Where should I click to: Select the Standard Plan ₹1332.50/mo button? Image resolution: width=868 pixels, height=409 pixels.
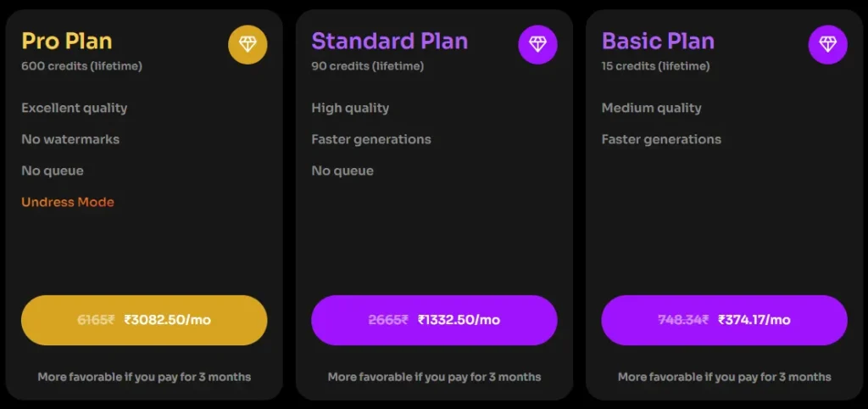pos(434,320)
